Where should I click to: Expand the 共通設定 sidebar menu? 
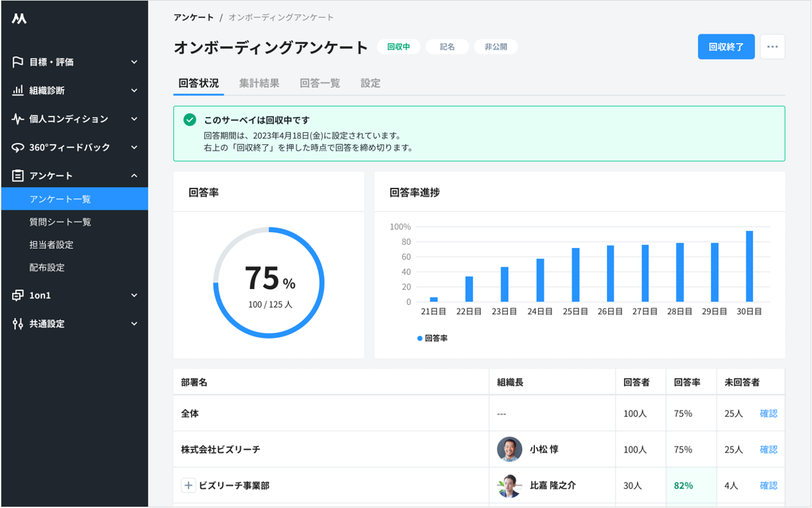pos(135,323)
